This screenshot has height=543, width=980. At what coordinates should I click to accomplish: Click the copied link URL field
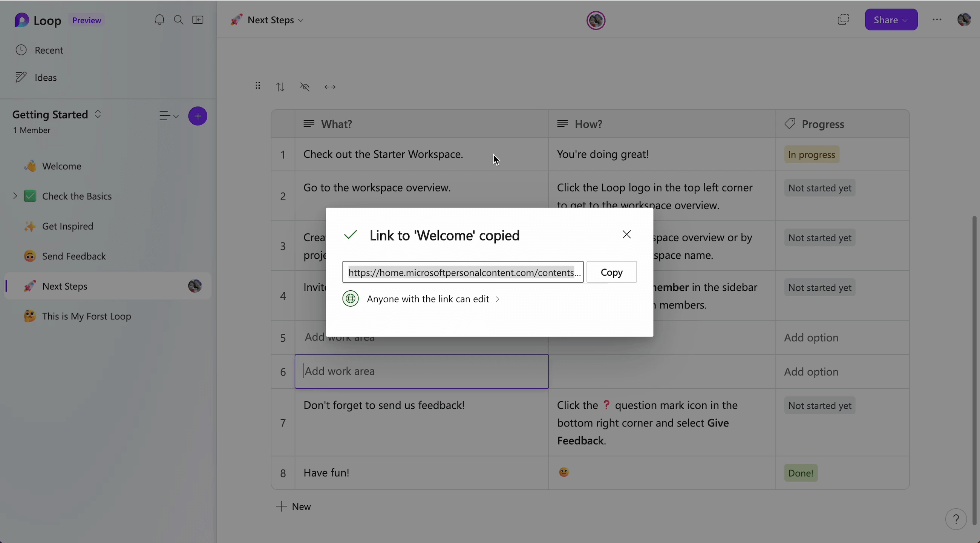(462, 272)
